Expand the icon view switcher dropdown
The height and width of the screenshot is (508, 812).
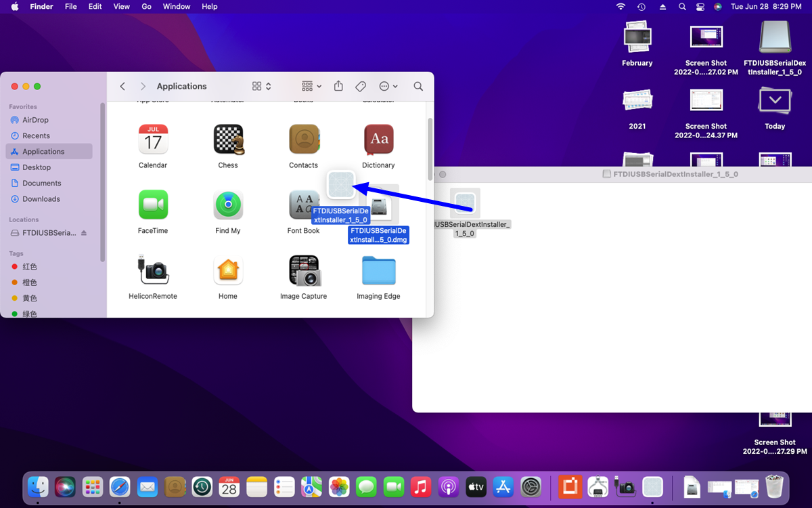coord(261,86)
